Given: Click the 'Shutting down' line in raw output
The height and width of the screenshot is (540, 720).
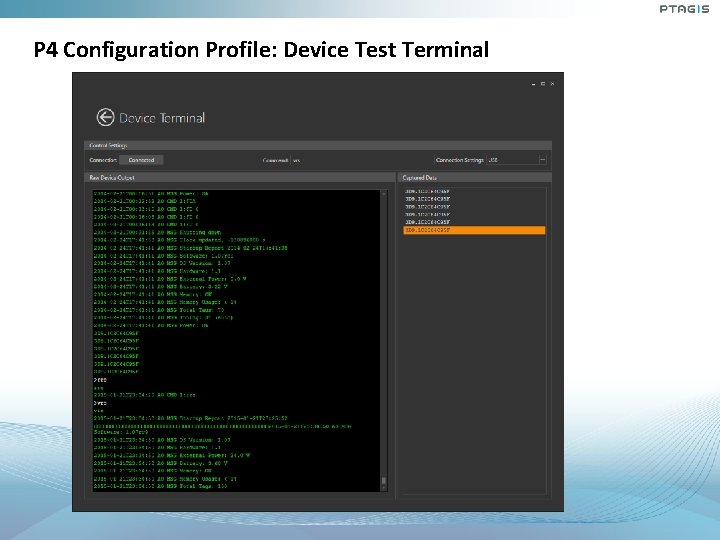Looking at the screenshot, I should (x=157, y=232).
